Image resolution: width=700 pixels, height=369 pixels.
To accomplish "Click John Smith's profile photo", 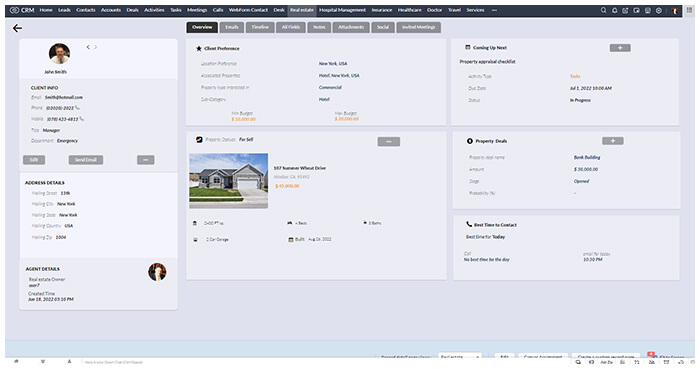I will (59, 54).
